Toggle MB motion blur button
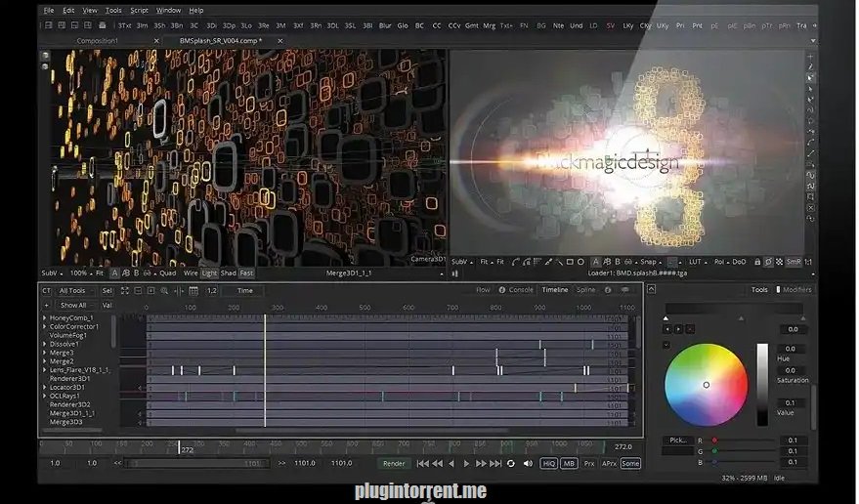Image resolution: width=859 pixels, height=504 pixels. [569, 463]
